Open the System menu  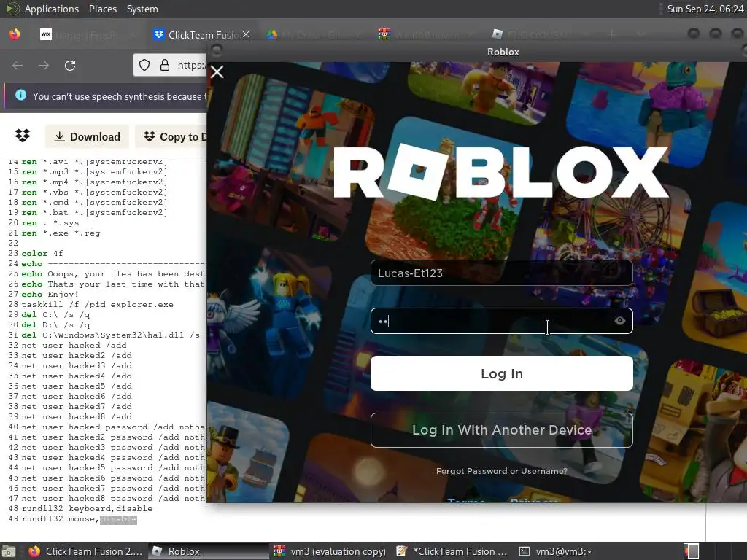[x=142, y=9]
